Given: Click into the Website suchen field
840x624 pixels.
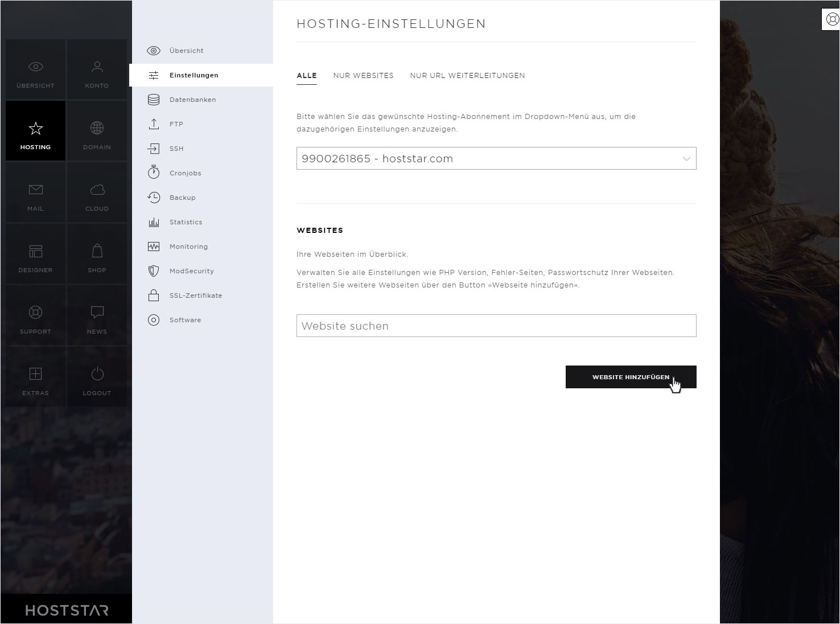Looking at the screenshot, I should click(x=496, y=326).
